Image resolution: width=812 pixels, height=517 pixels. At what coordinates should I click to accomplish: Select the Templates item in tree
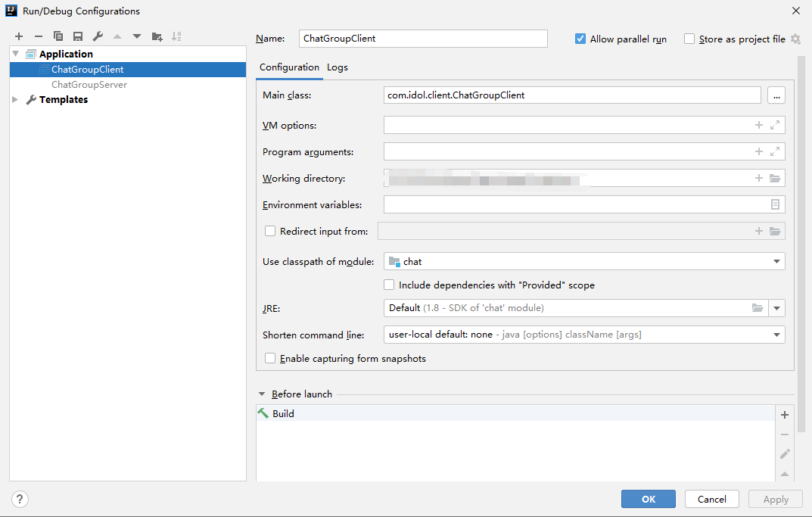(63, 99)
